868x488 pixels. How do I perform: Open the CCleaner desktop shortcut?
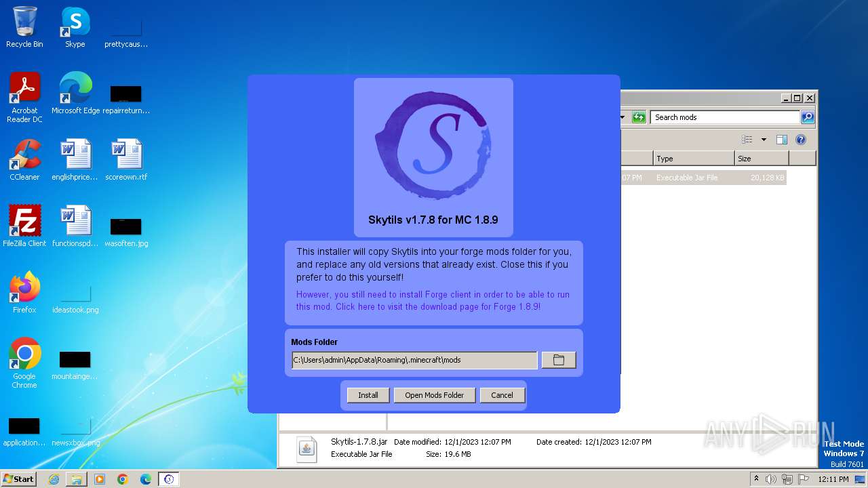click(24, 160)
